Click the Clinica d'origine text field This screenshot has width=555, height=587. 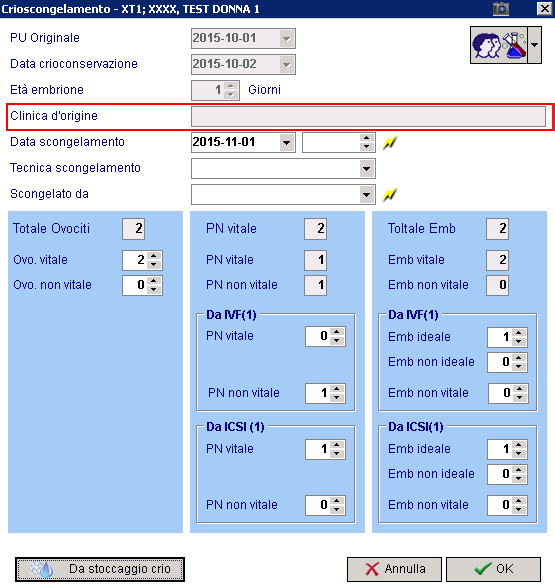pos(368,116)
